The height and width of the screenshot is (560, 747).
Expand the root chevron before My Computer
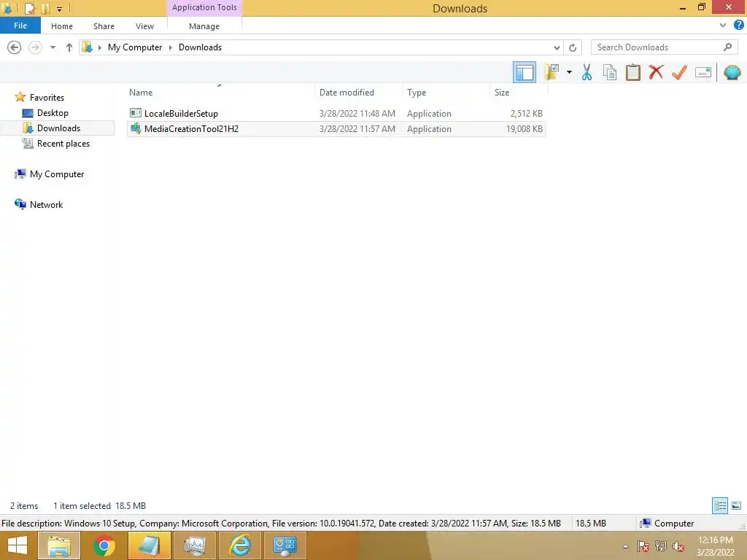click(99, 47)
